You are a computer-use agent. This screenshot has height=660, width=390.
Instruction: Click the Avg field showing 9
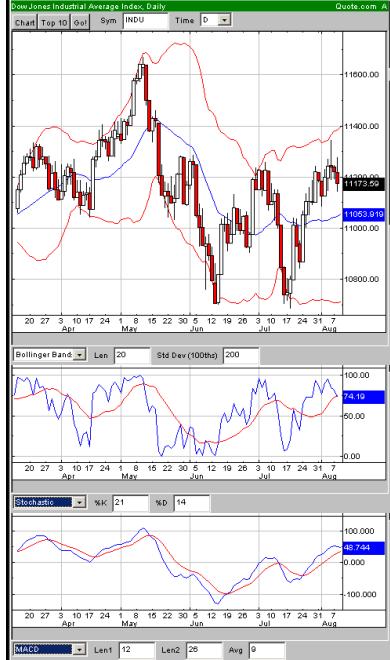coord(267,649)
